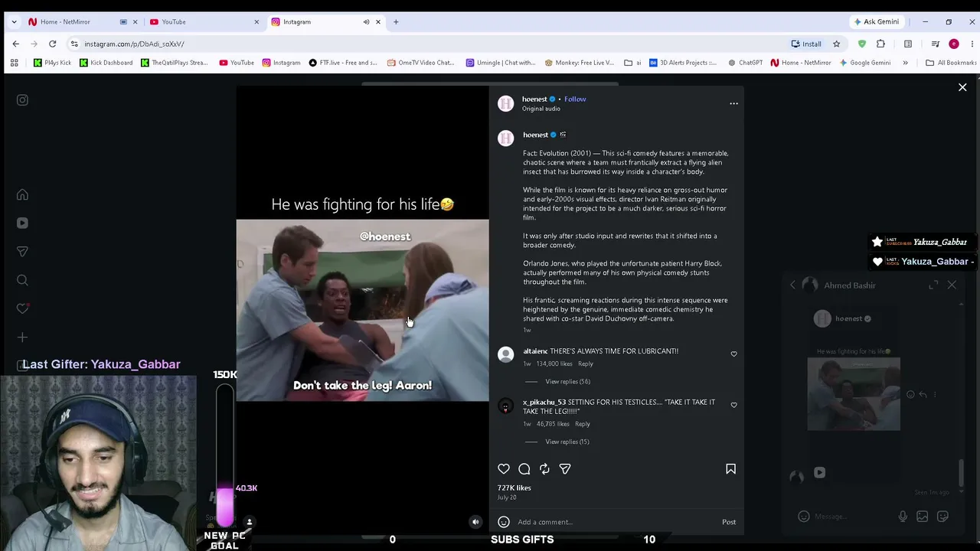Expand the Ahmed Bashir chat window
The width and height of the screenshot is (980, 551).
coord(933,285)
